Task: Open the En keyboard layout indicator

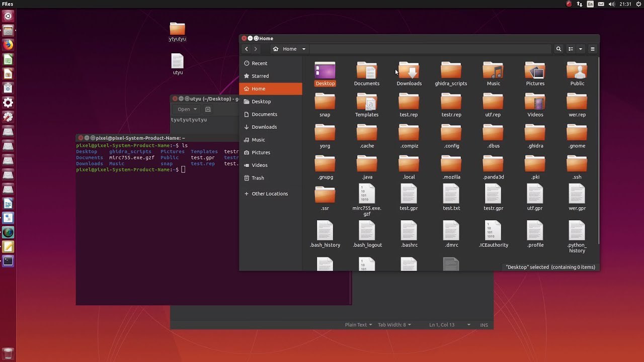Action: 590,4
